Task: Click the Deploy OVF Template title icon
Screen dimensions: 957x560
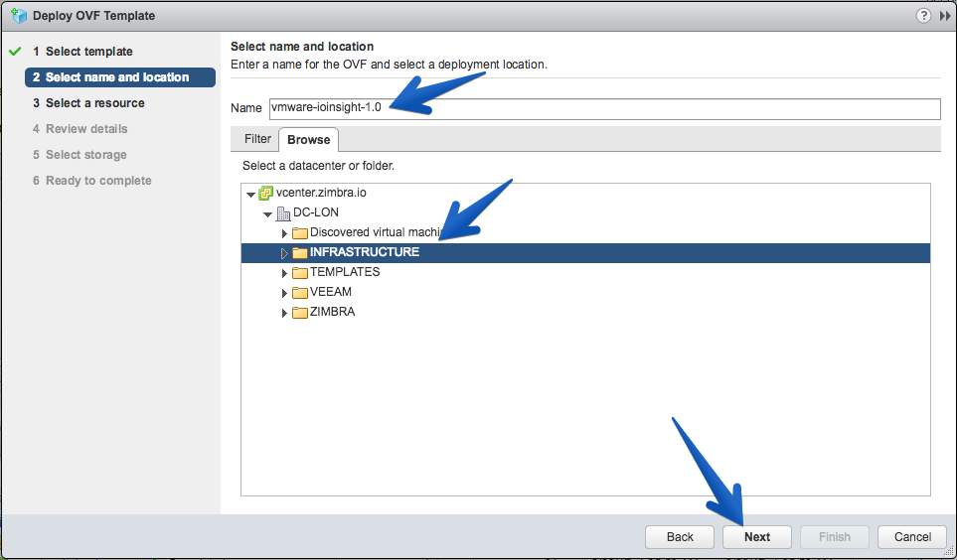Action: click(x=19, y=15)
